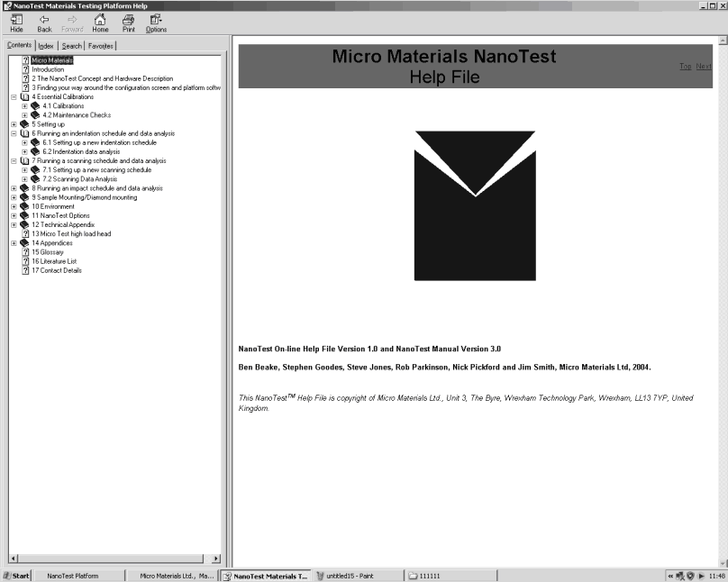Collapse the 6 Running an indentation schedule node
Screen dimensions: 728x582
(x=14, y=133)
